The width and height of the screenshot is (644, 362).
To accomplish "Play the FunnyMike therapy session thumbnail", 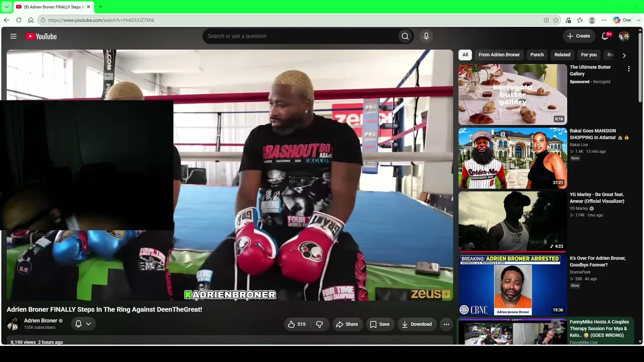I will tap(513, 331).
